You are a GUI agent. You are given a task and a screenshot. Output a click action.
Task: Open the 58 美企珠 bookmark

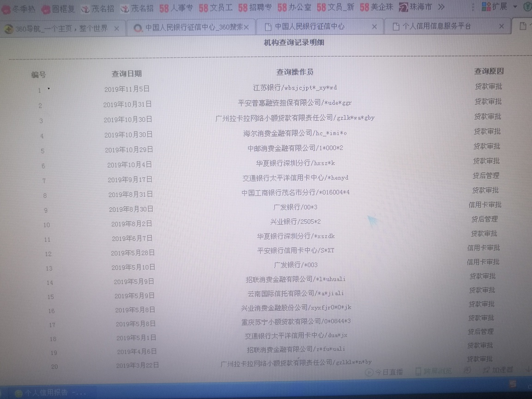pos(376,7)
